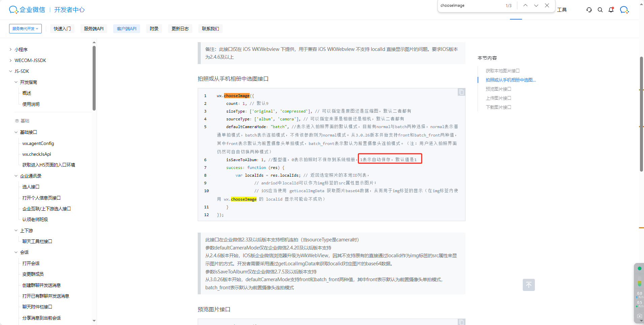Click the 企业微信 logo to go home

(x=27, y=9)
